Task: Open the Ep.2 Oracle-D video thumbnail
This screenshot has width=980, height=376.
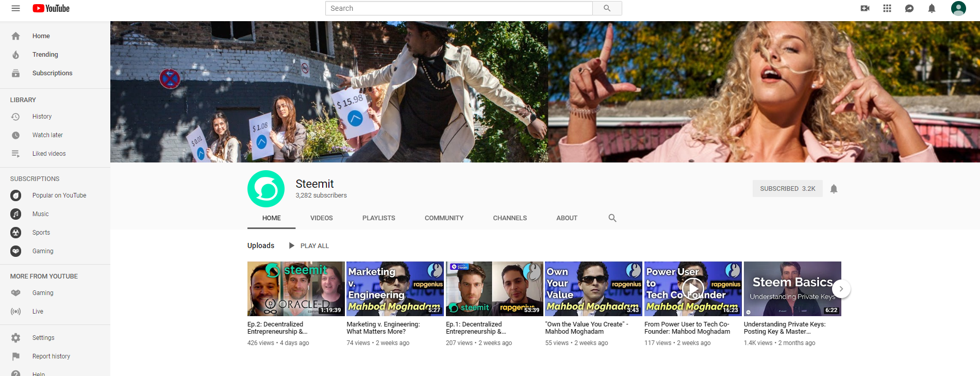Action: pyautogui.click(x=296, y=289)
